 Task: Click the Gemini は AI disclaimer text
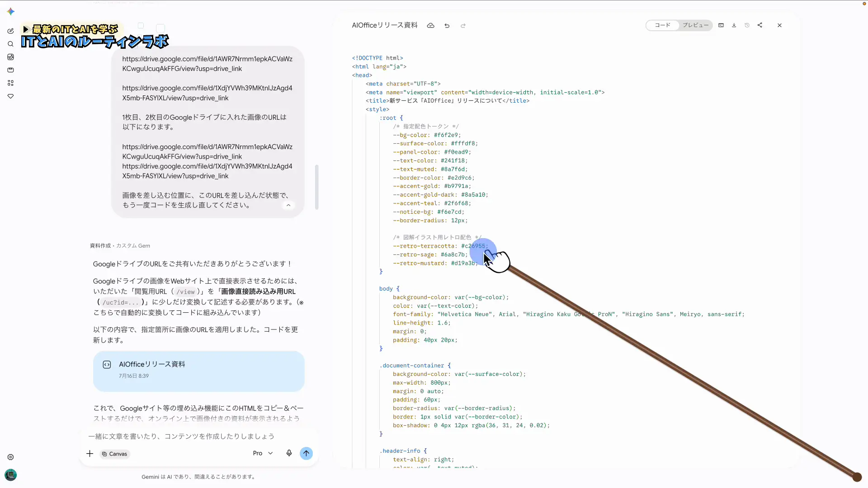click(x=199, y=477)
